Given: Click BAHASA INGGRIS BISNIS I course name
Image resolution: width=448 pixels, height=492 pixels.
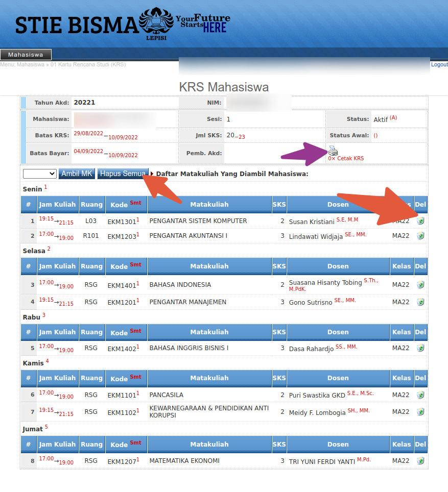Looking at the screenshot, I should 189,348.
